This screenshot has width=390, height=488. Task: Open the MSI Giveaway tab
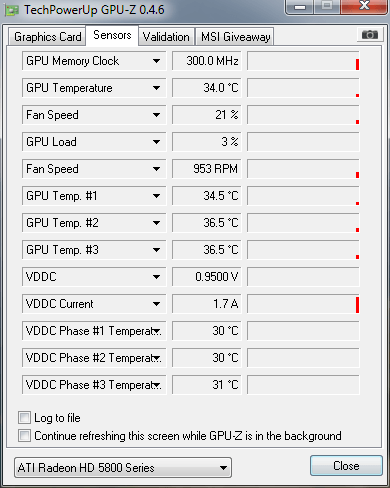[x=235, y=36]
